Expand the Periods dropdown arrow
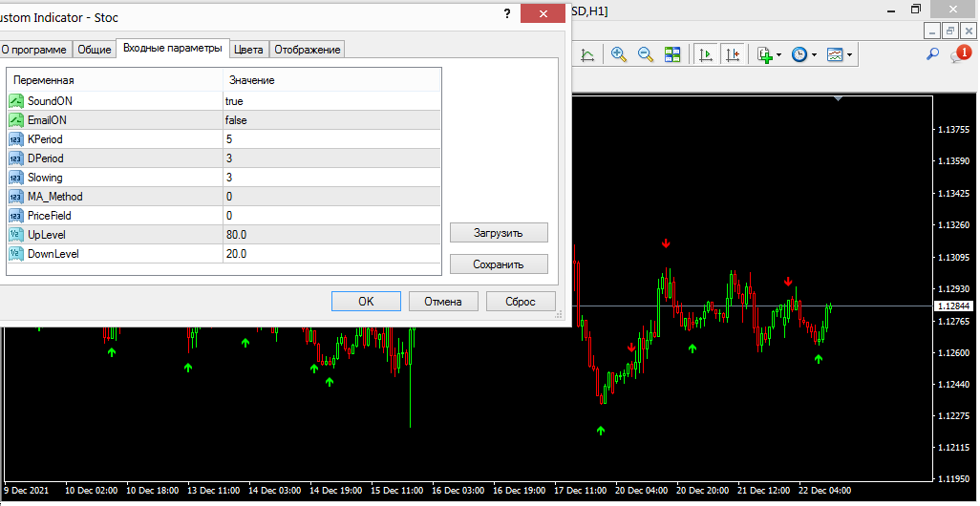This screenshot has width=980, height=506. (x=814, y=55)
